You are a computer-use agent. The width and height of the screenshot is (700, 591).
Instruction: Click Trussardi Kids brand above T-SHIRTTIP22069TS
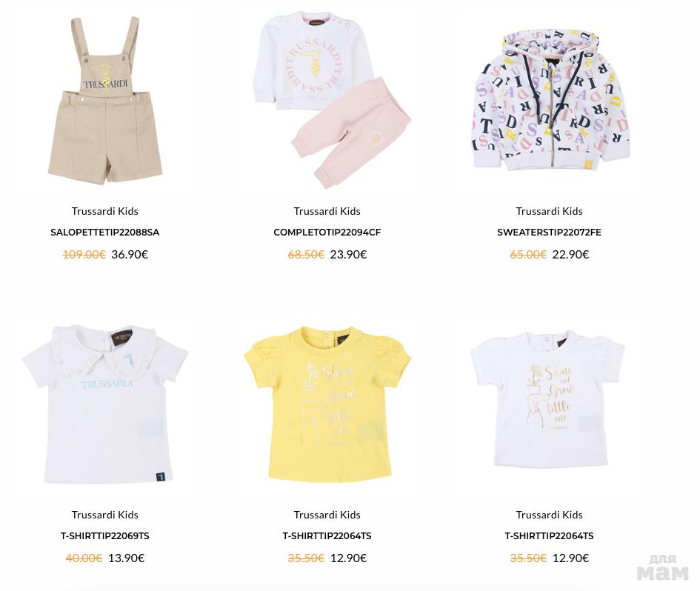pos(105,515)
